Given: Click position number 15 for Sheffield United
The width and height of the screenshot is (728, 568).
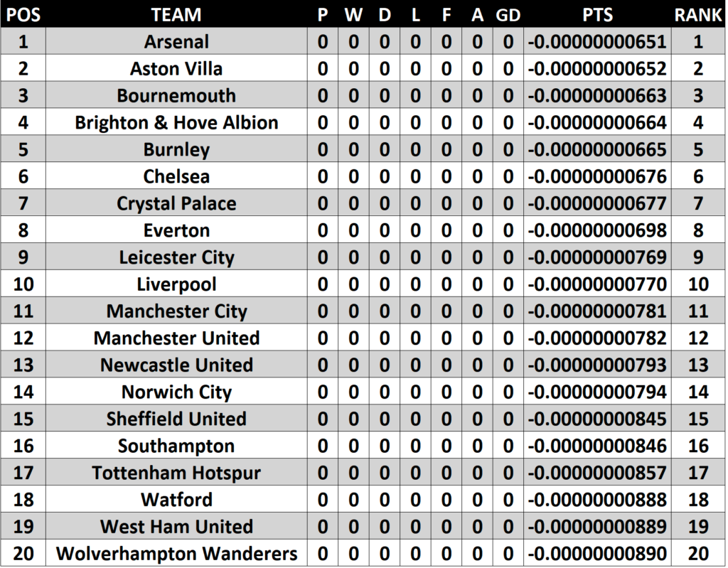Looking at the screenshot, I should [23, 419].
